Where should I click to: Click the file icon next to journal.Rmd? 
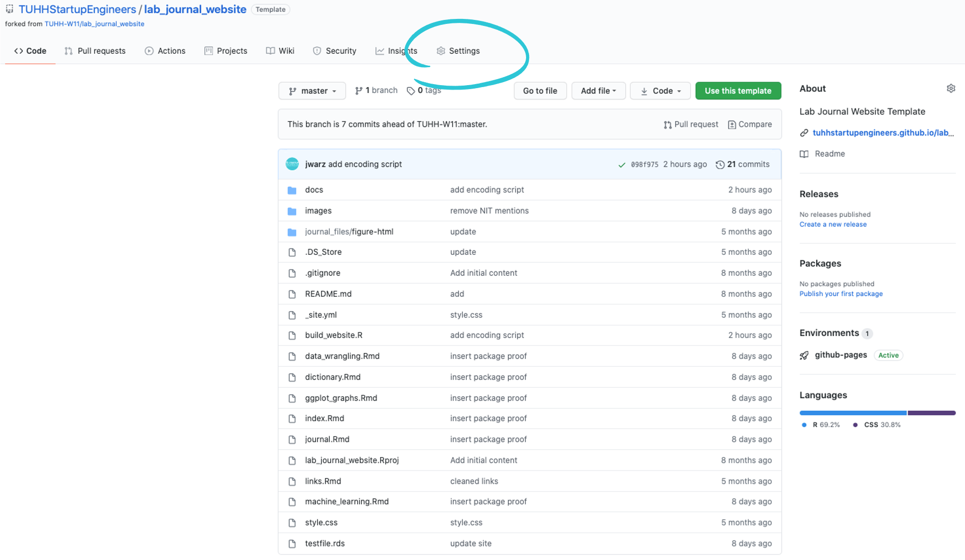(x=292, y=440)
